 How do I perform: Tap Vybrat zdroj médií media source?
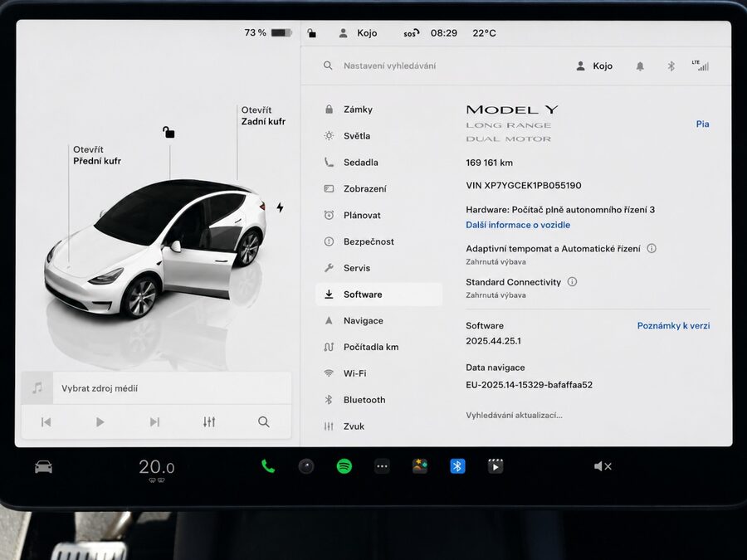point(99,388)
